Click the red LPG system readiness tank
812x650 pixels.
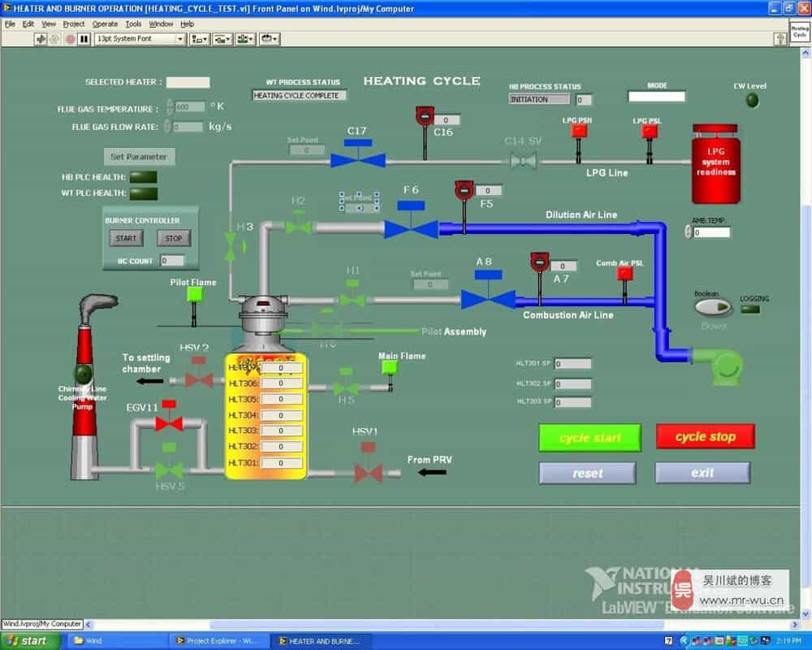(x=715, y=164)
